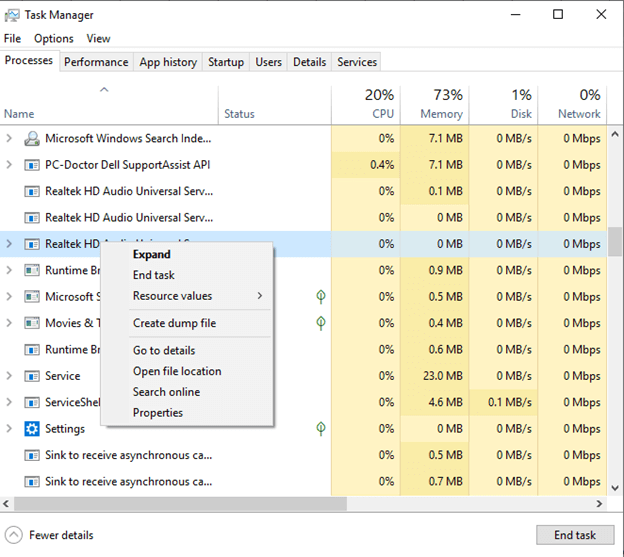Expand the Movies & TV process group

(9, 323)
